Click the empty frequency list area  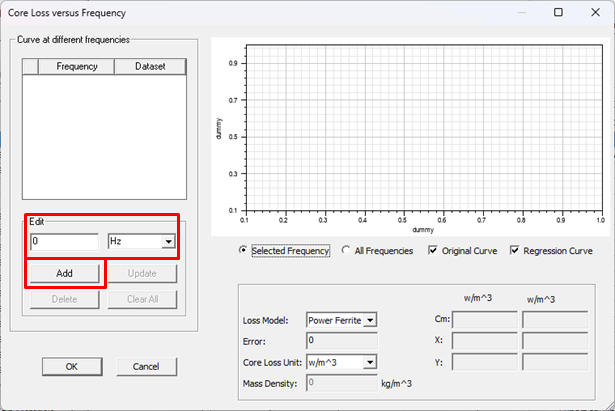coord(105,135)
